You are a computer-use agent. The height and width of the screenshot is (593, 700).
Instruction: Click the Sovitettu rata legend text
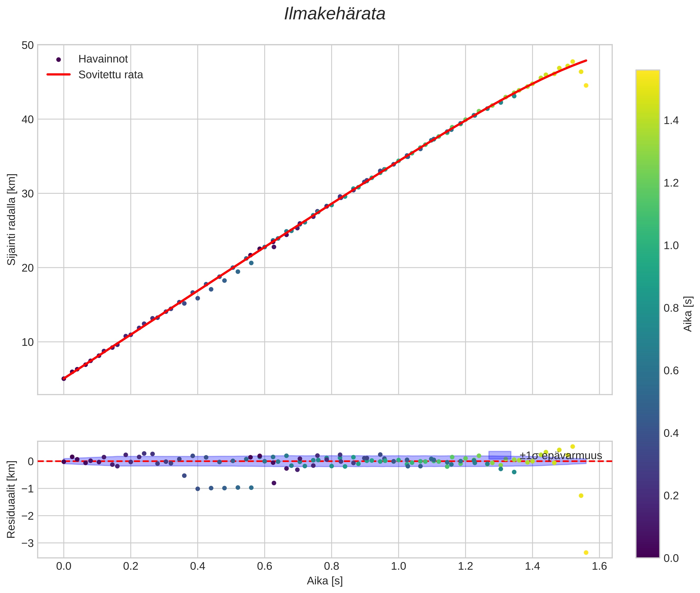click(111, 75)
